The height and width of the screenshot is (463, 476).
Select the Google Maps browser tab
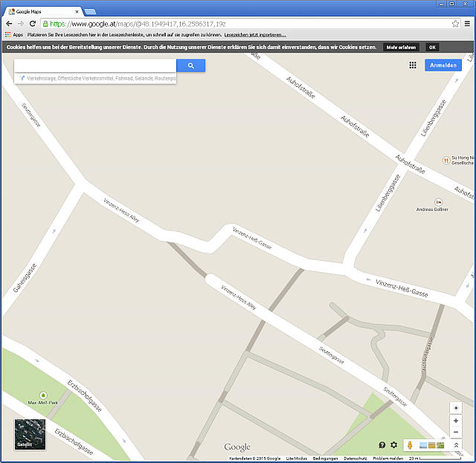pyautogui.click(x=41, y=12)
